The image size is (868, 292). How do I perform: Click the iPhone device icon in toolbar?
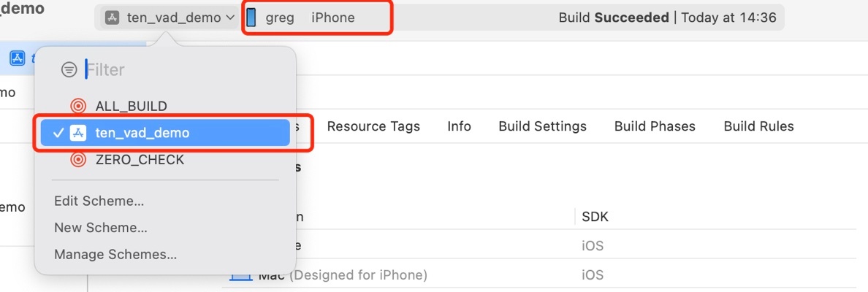click(251, 17)
